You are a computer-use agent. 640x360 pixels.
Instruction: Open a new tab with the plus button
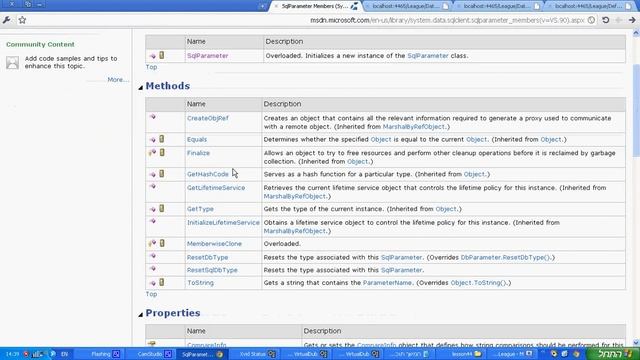(x=262, y=6)
